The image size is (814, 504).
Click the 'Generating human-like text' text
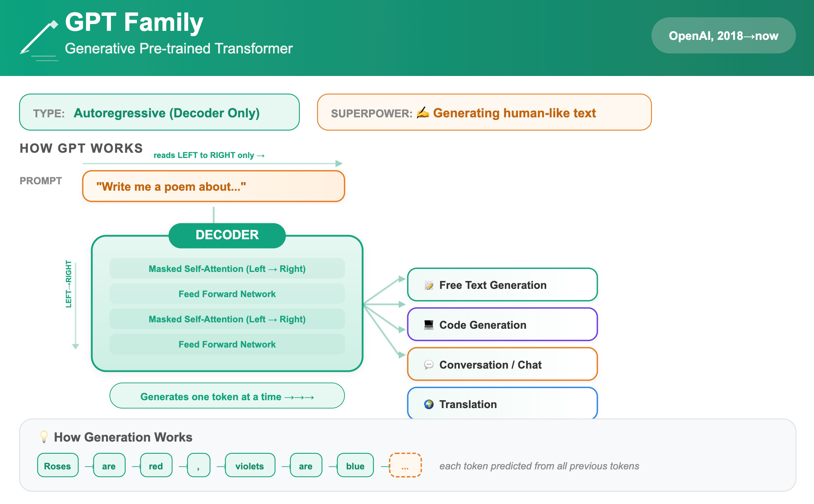point(515,113)
